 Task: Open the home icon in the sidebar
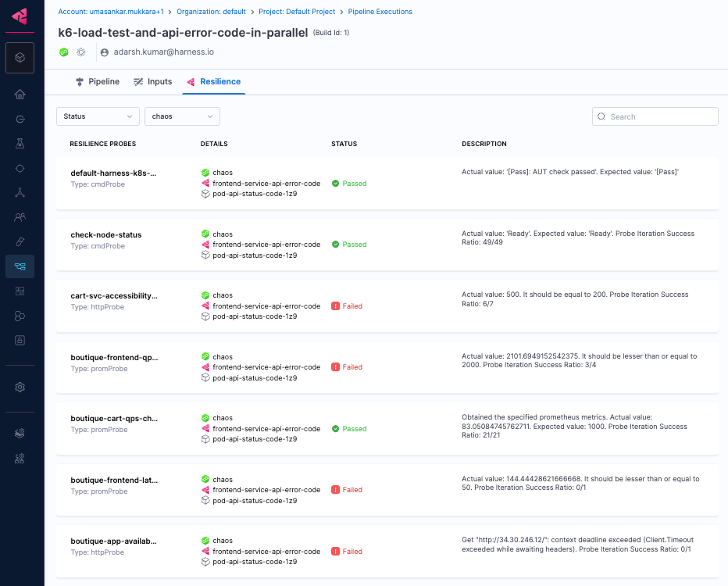[20, 95]
